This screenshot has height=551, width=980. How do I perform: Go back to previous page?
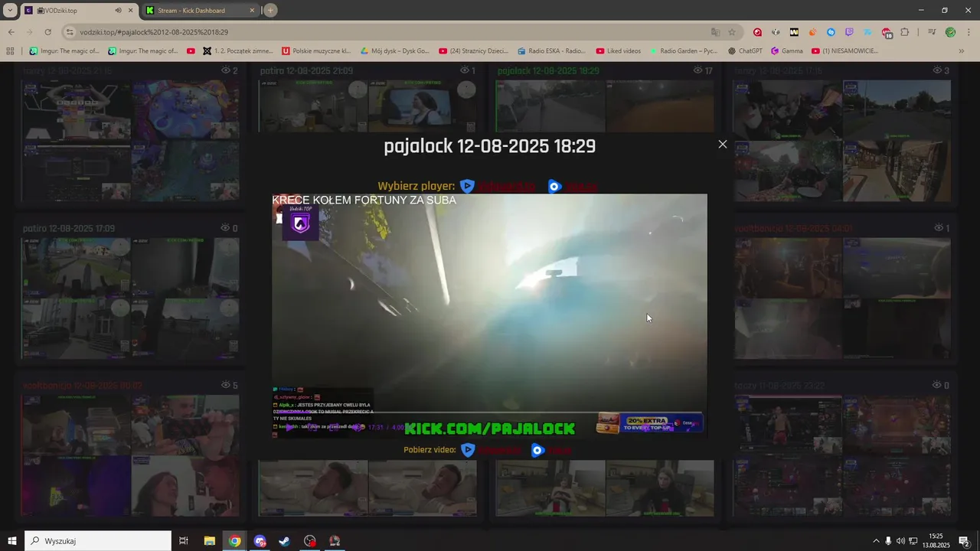11,32
